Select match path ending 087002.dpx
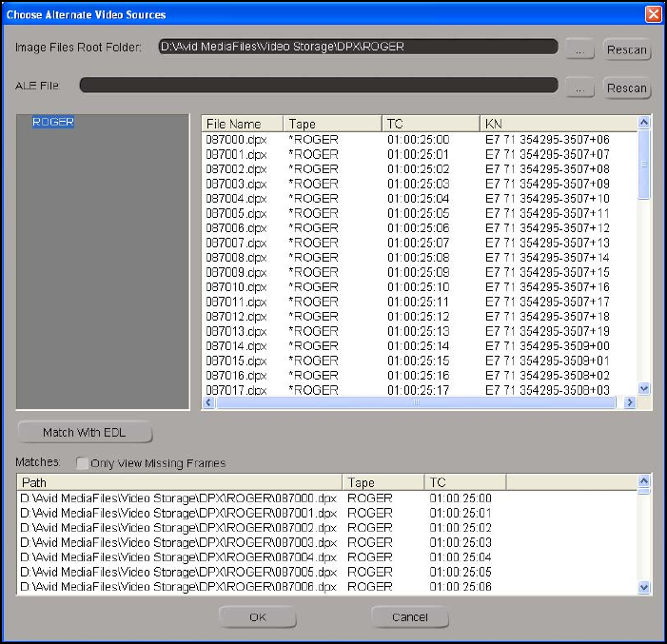 [x=179, y=527]
